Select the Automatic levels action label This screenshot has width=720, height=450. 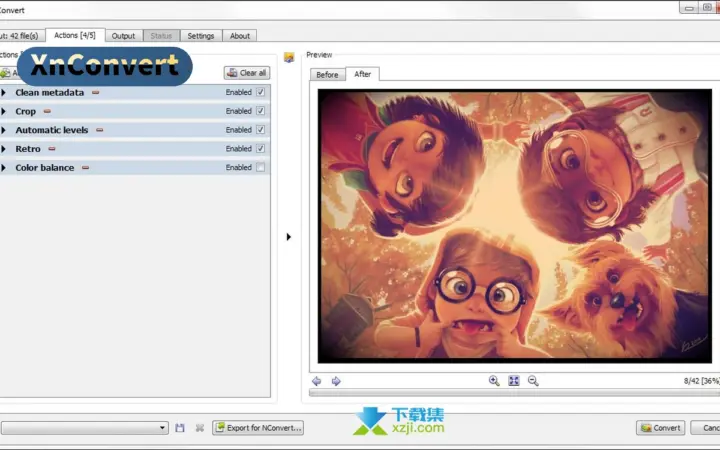51,130
